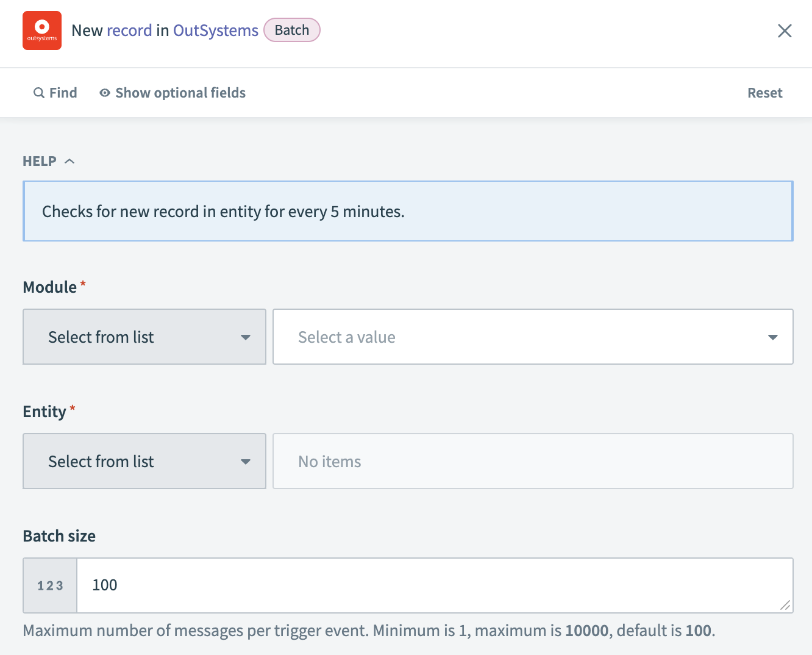
Task: Click the eye icon for optional fields
Action: [105, 93]
